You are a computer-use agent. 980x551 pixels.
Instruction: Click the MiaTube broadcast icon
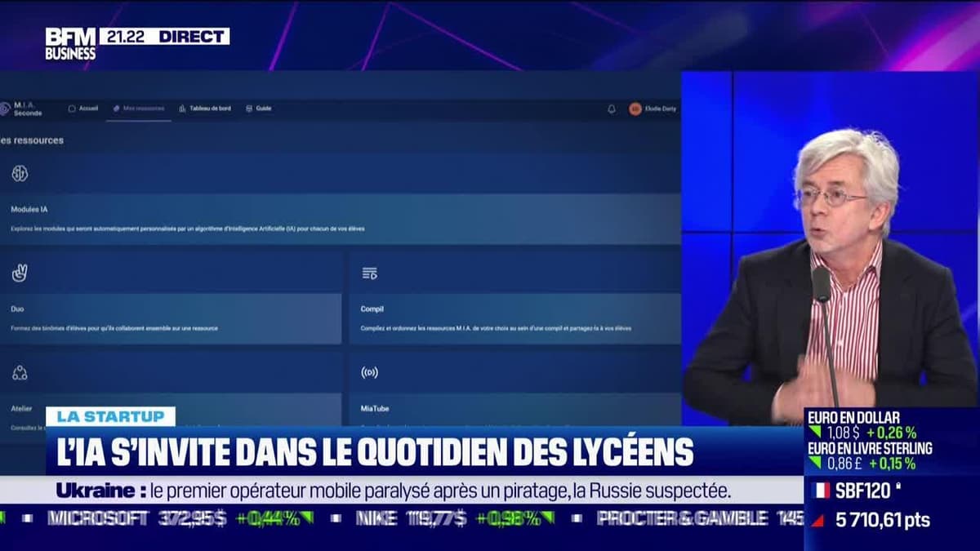(369, 373)
